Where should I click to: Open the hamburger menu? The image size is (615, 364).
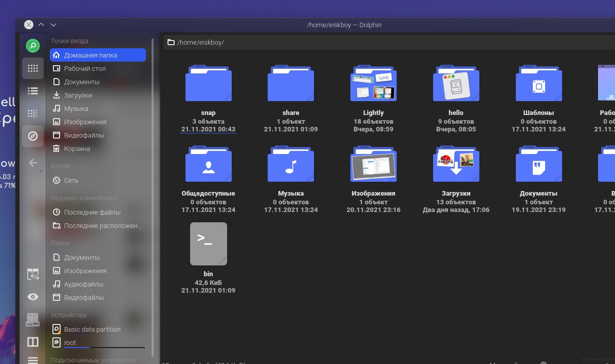pyautogui.click(x=32, y=360)
